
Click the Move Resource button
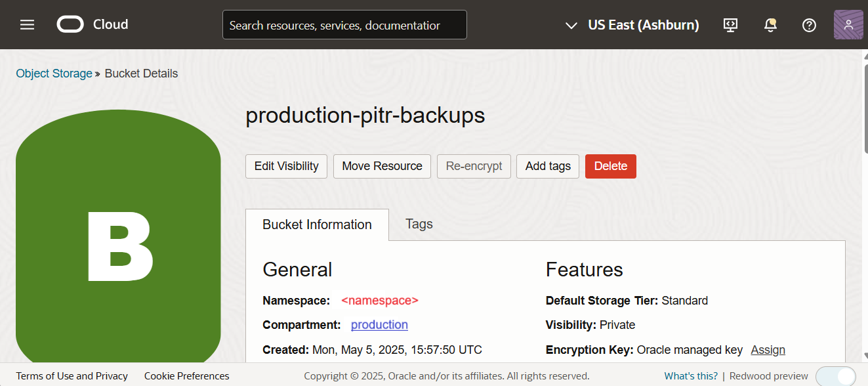click(382, 166)
